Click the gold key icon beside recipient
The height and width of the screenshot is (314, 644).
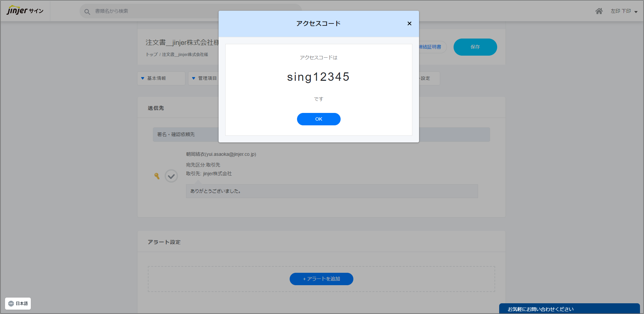[x=157, y=176]
